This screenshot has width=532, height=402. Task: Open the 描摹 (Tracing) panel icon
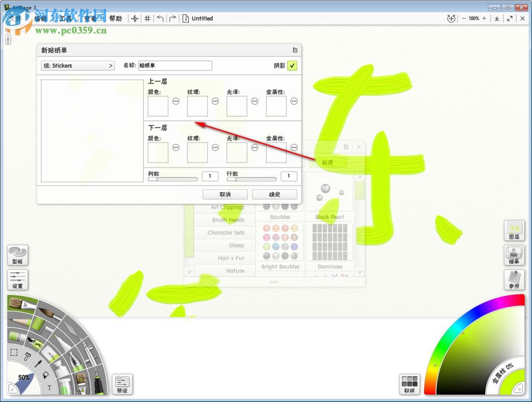[x=514, y=256]
